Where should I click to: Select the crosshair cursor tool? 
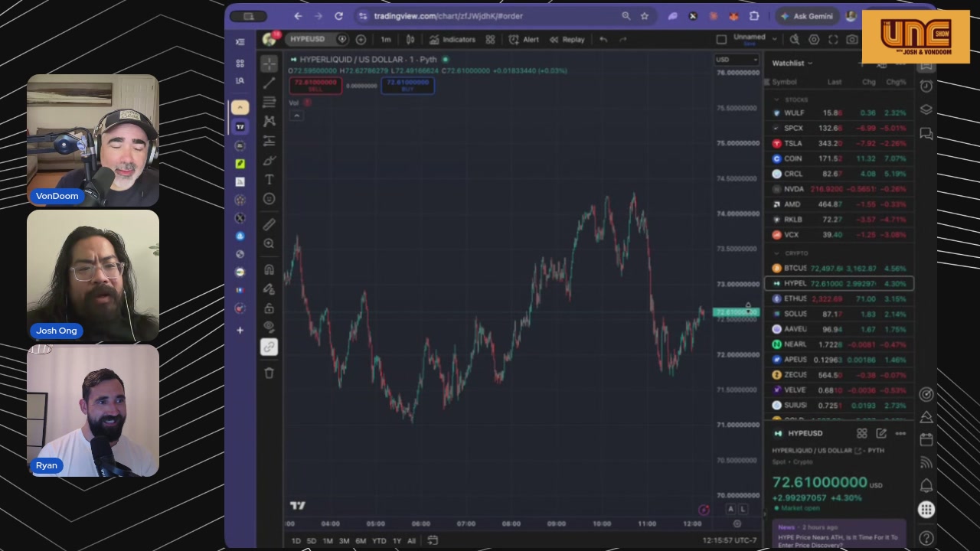point(269,64)
